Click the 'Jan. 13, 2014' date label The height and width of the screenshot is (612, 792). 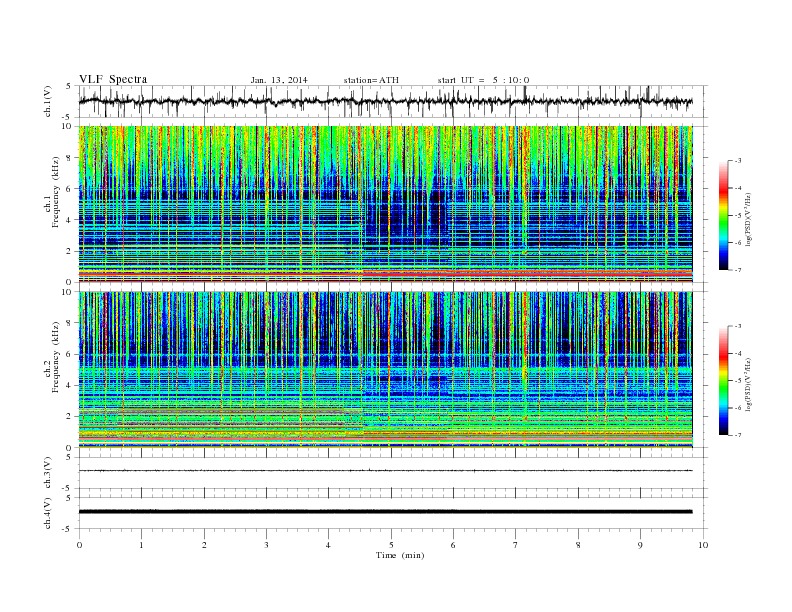tap(279, 80)
